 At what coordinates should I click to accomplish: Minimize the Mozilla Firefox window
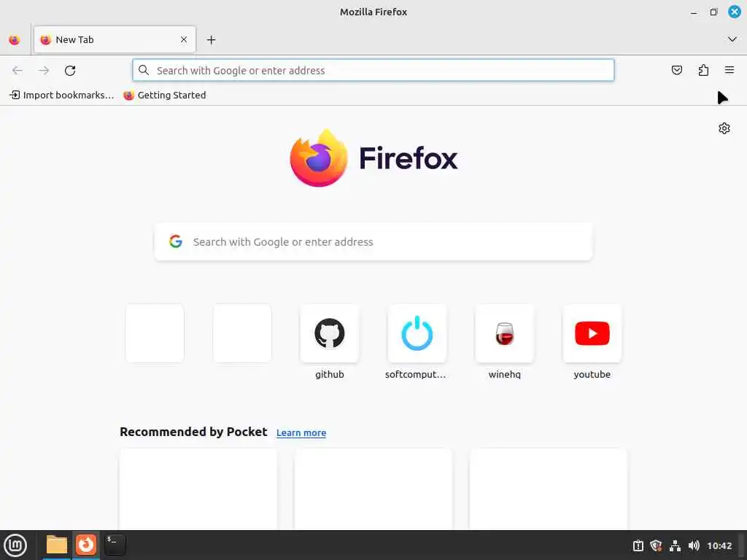point(694,12)
